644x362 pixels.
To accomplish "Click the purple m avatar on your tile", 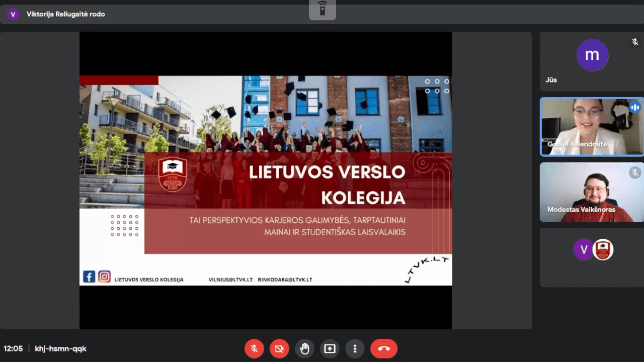I will click(x=592, y=55).
